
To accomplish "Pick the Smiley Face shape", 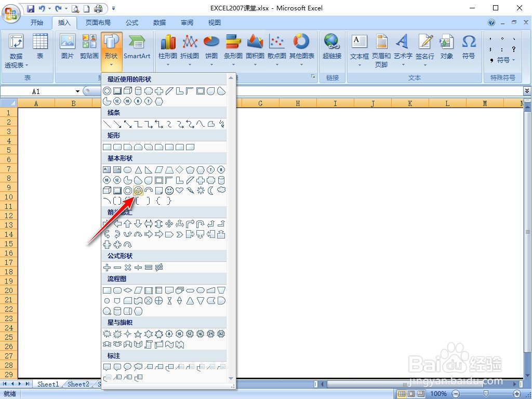I will [x=169, y=191].
